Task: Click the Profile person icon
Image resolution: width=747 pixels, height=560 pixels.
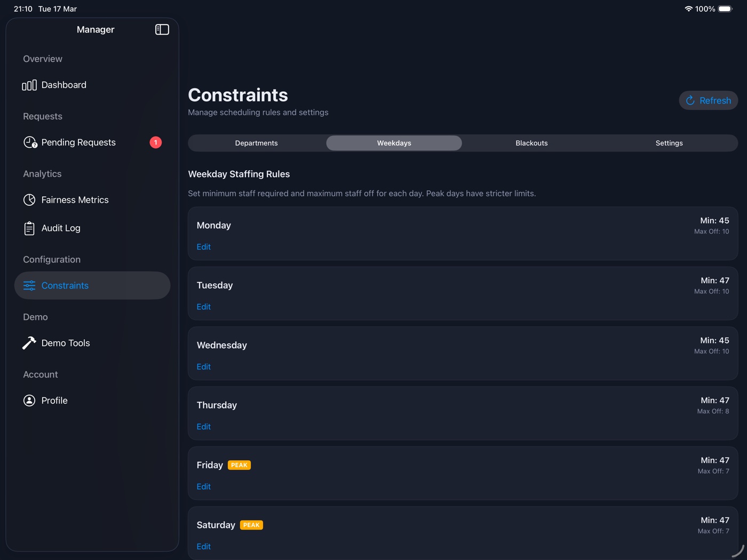Action: coord(29,401)
